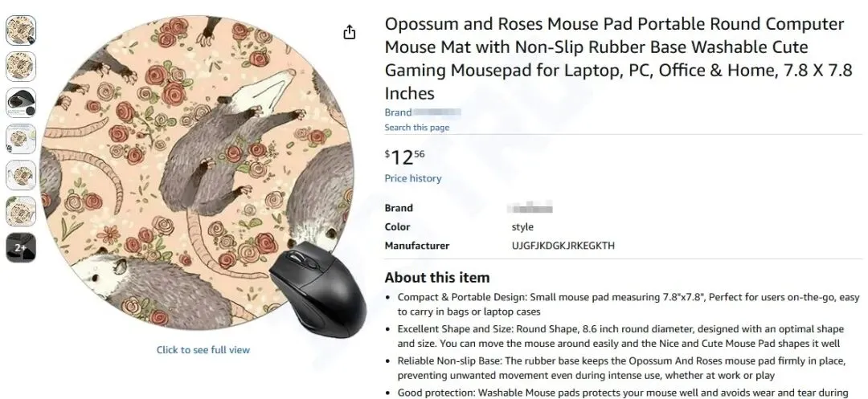
Task: Click the blurred Brand value in details table
Action: [530, 209]
